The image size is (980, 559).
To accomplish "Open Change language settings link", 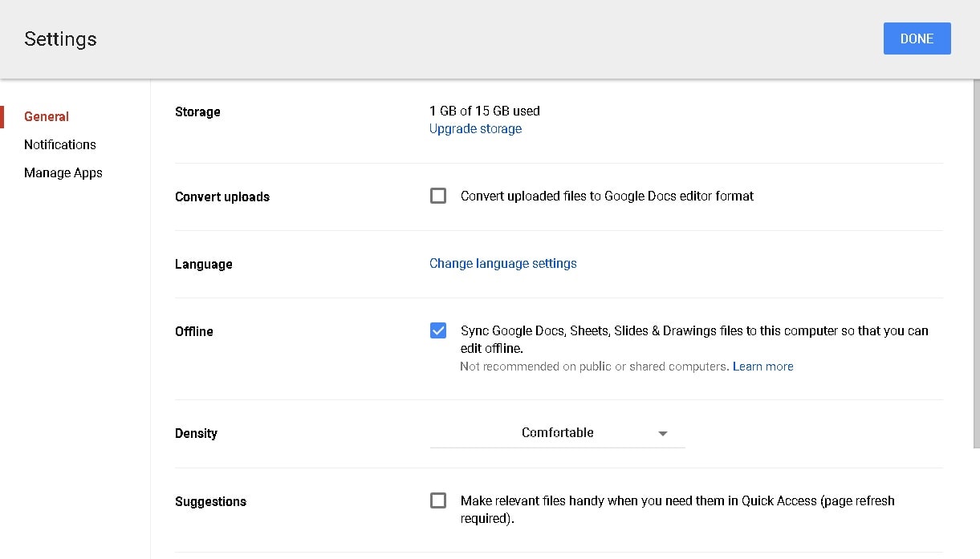I will pos(502,263).
